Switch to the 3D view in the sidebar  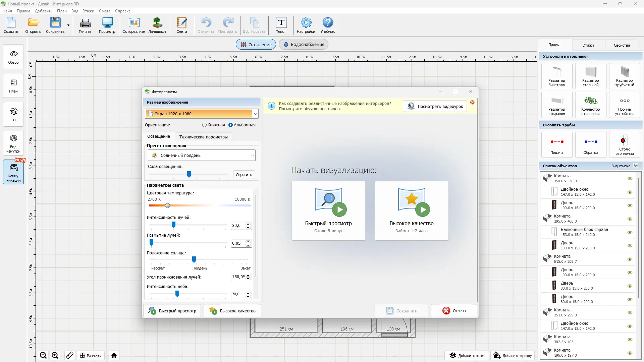pos(13,114)
